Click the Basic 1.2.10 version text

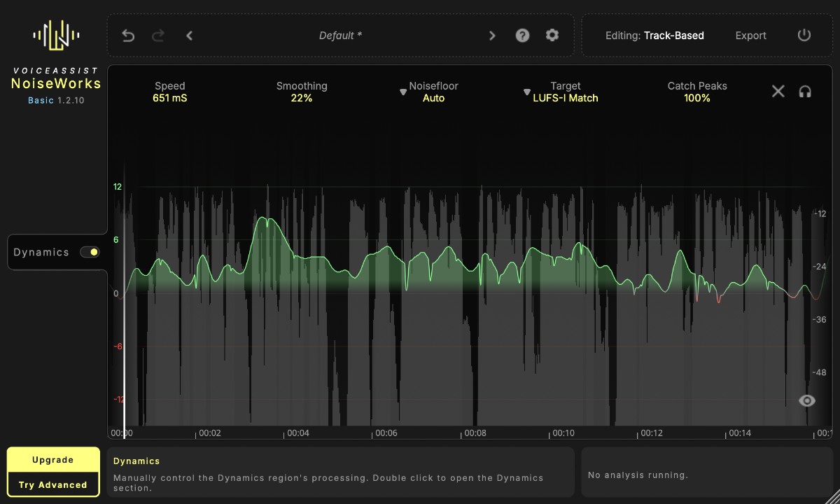point(56,100)
